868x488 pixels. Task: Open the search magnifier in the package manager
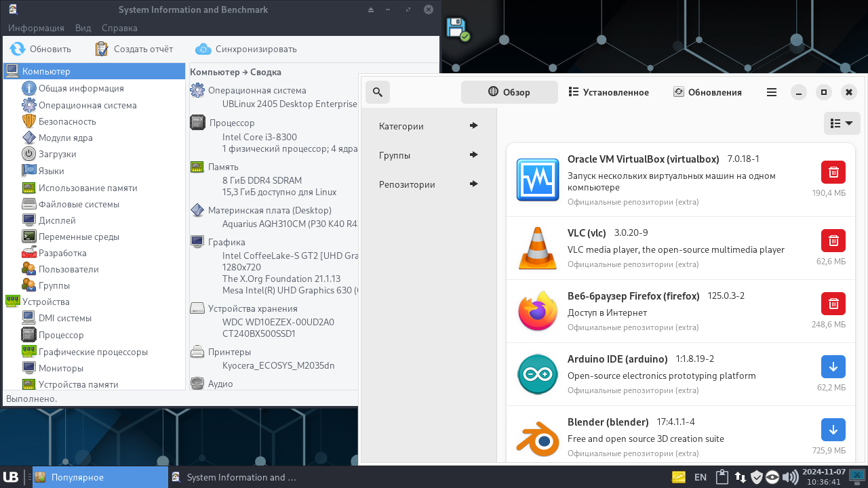tap(378, 91)
